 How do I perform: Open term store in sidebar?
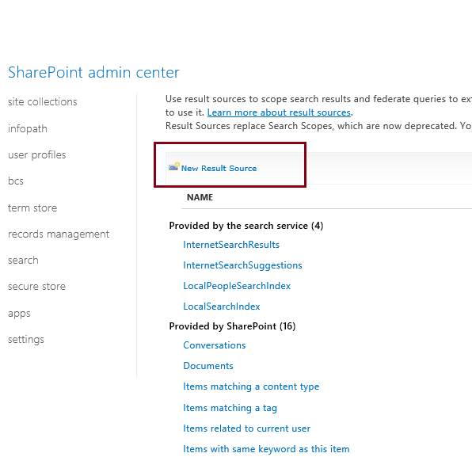(32, 208)
